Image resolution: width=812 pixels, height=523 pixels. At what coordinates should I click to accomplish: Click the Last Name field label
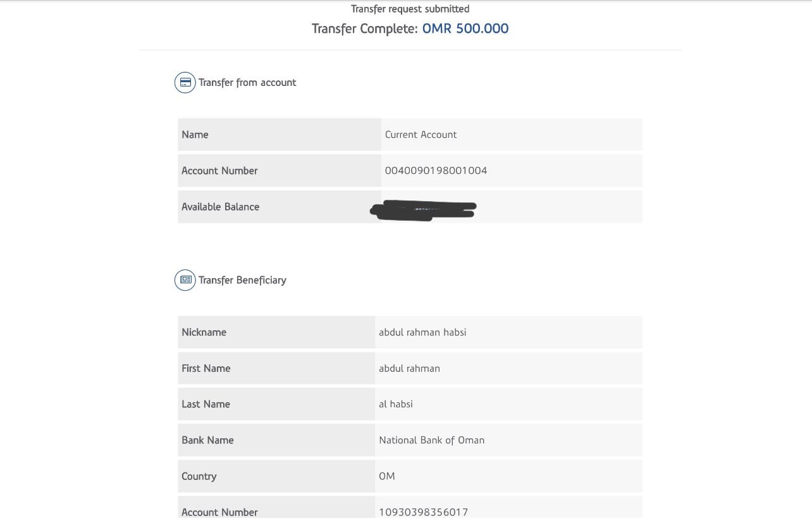pyautogui.click(x=206, y=404)
